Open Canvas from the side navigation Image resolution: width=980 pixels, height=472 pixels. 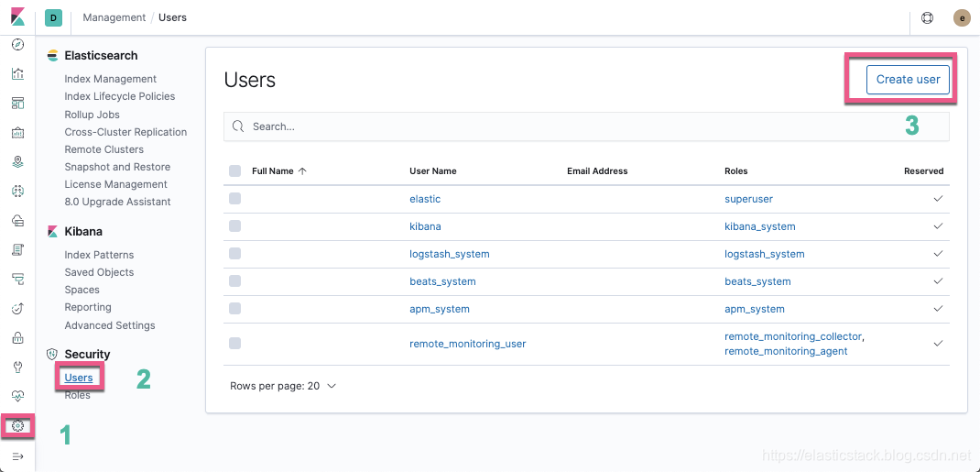coord(18,133)
